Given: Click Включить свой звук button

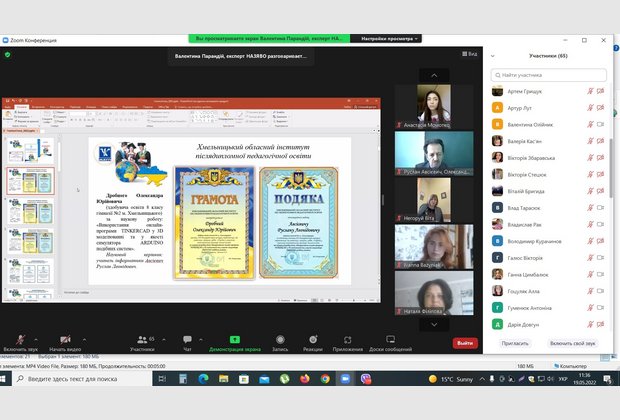Looking at the screenshot, I should click(572, 343).
